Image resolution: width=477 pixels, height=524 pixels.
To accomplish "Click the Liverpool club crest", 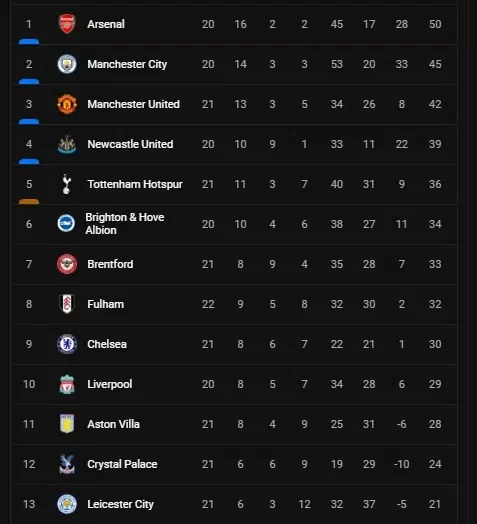I will click(x=67, y=384).
